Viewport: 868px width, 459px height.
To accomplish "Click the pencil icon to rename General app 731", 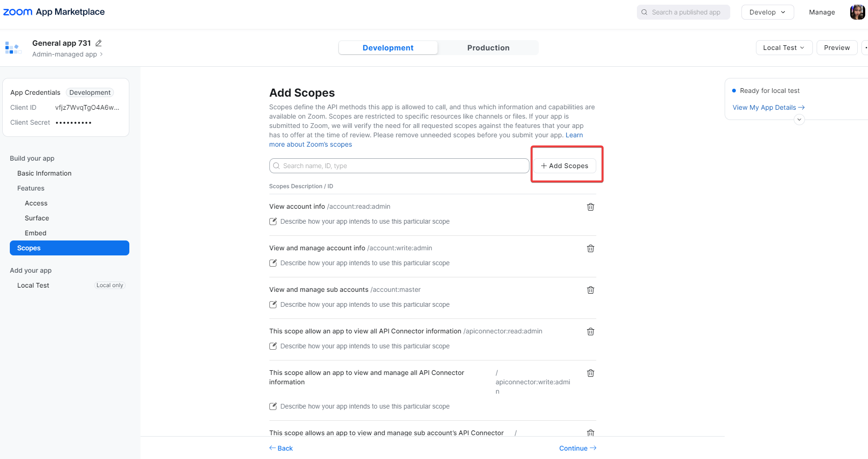I will 99,43.
